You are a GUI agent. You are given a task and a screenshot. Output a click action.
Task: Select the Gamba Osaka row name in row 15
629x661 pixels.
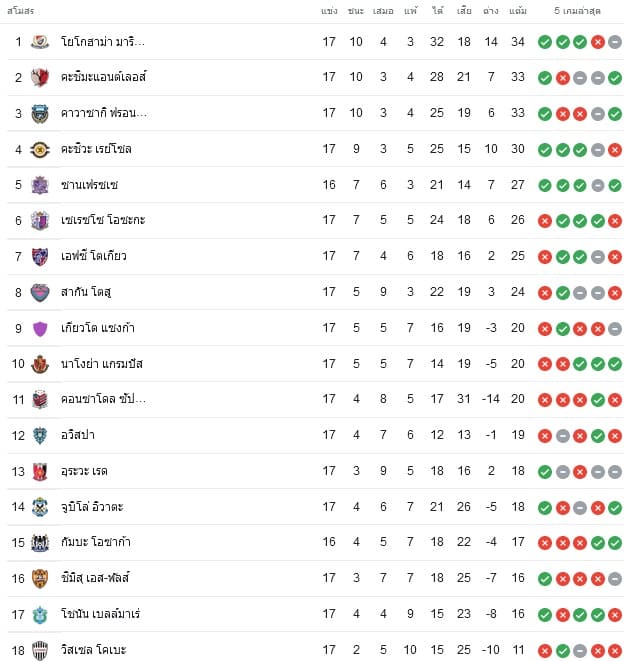[96, 542]
